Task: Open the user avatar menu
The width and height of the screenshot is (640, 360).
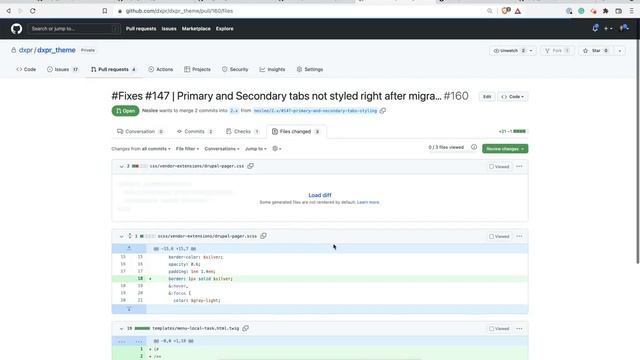Action: [x=624, y=28]
